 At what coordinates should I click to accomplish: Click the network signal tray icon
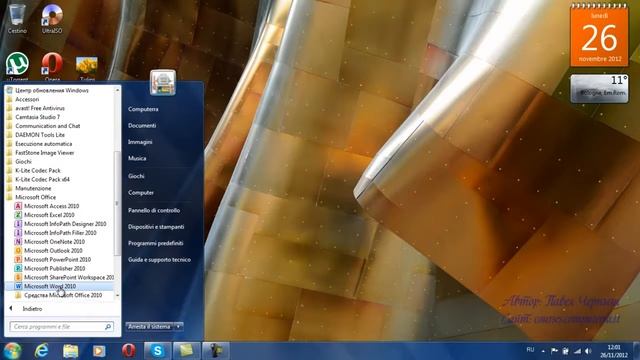(577, 351)
